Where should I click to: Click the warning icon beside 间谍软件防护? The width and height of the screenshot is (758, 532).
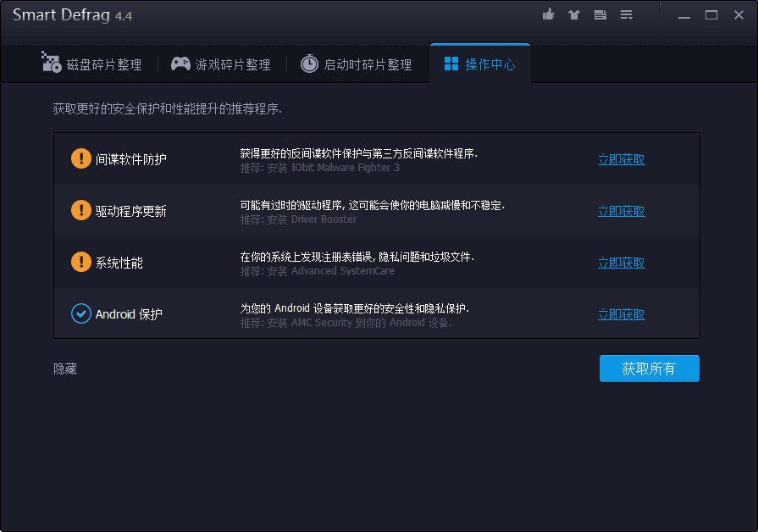click(81, 158)
